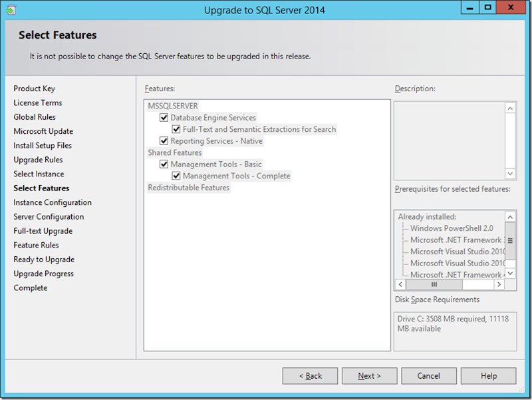Toggle Management Tools - Complete checkbox
This screenshot has height=400, width=532.
click(x=176, y=176)
